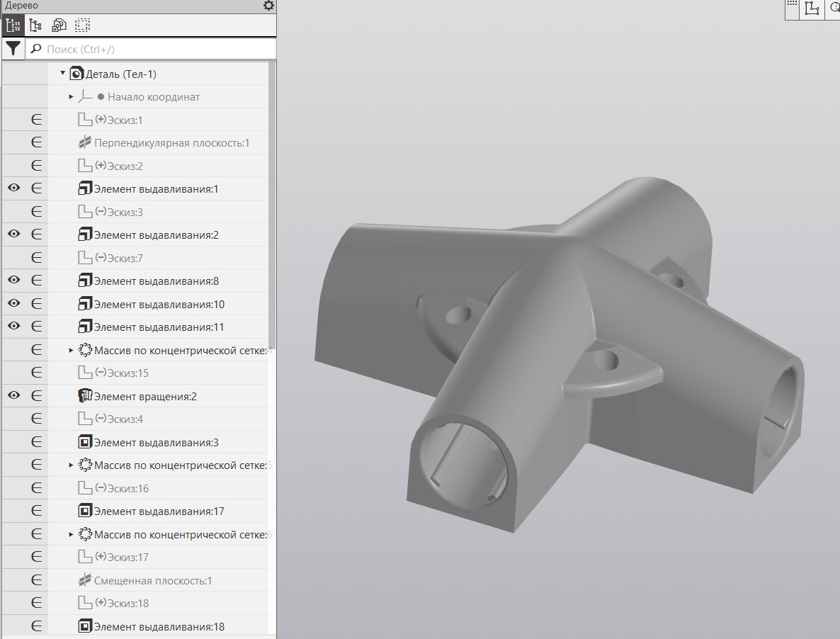Toggle inclusion mark beside Элемент выдавливания:3
This screenshot has height=639, width=840.
click(x=36, y=442)
